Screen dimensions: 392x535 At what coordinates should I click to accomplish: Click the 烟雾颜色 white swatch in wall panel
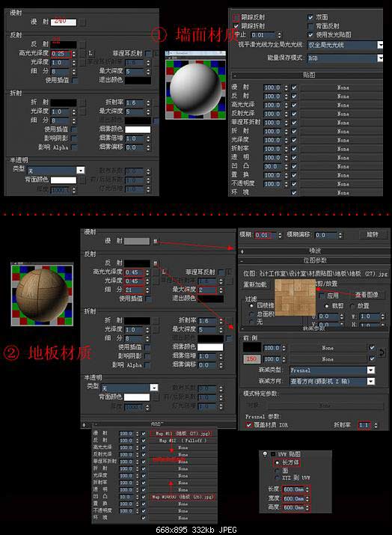(x=138, y=129)
